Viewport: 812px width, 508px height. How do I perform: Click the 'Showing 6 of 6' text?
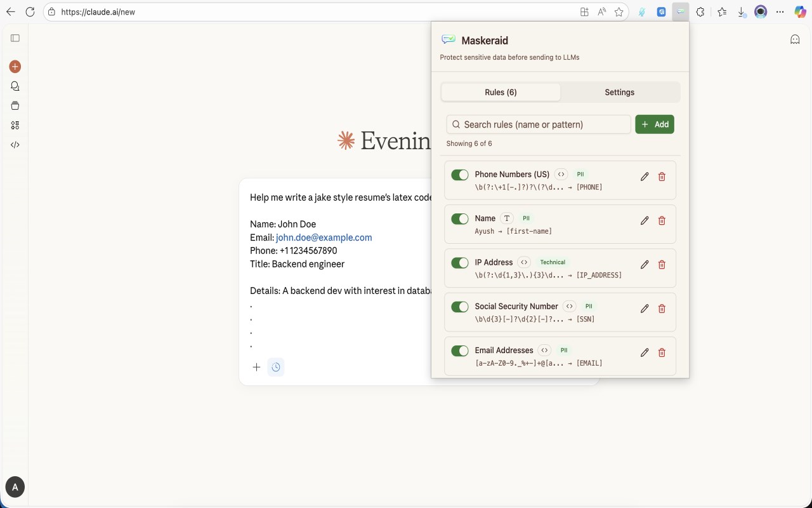pos(469,144)
